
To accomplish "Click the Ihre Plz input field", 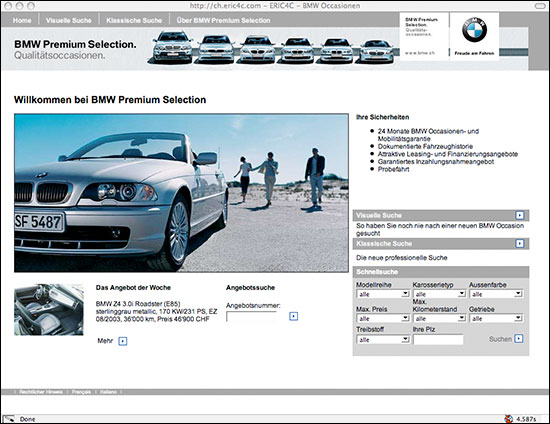I will point(438,339).
